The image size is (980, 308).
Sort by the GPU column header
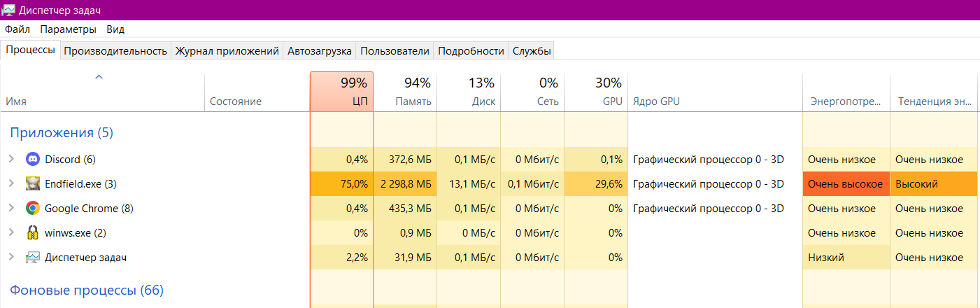tap(596, 92)
